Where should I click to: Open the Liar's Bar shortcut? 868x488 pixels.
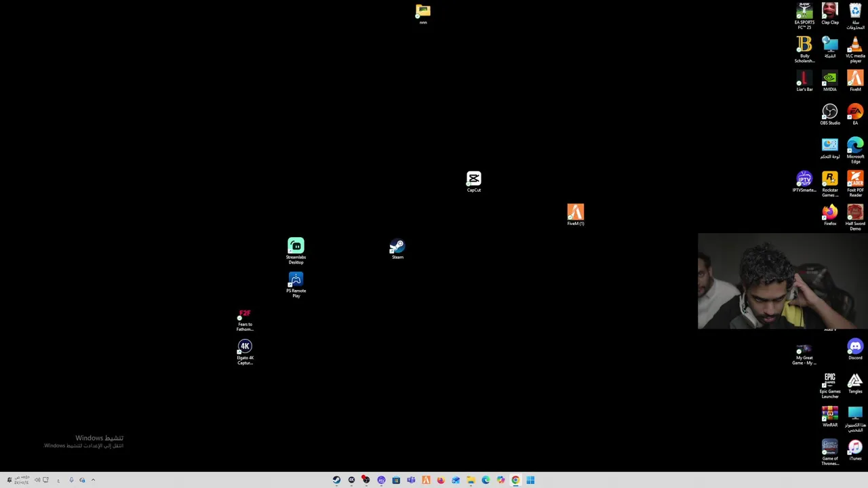[804, 81]
